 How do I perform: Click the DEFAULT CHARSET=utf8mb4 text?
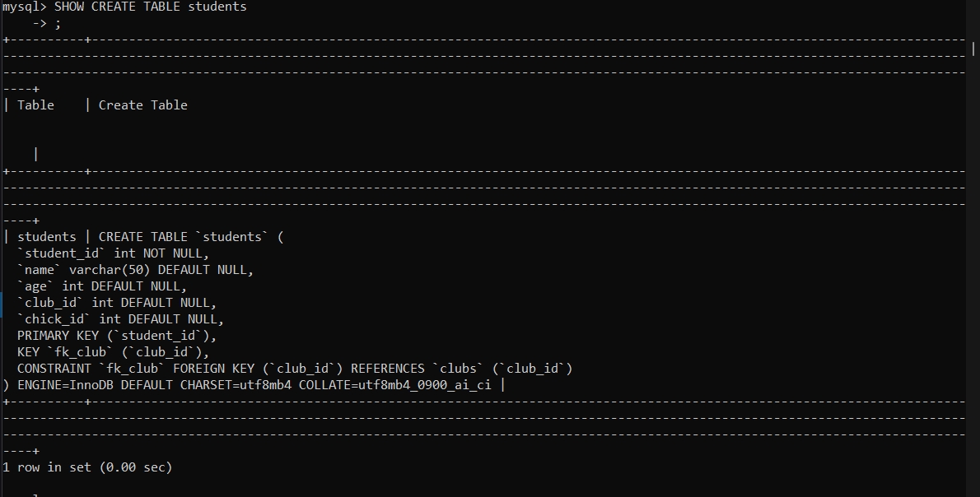coord(206,385)
